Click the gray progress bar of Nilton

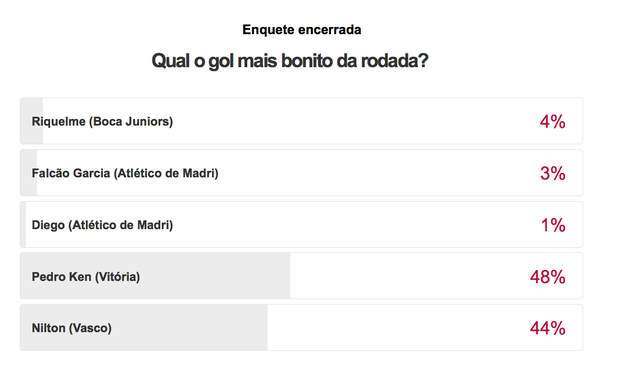144,328
